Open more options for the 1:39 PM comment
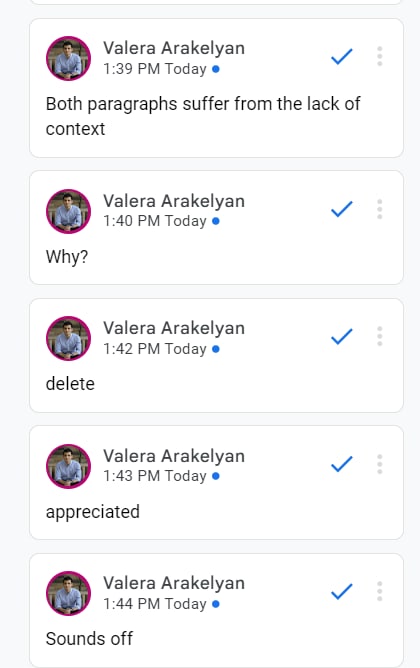 pos(380,56)
